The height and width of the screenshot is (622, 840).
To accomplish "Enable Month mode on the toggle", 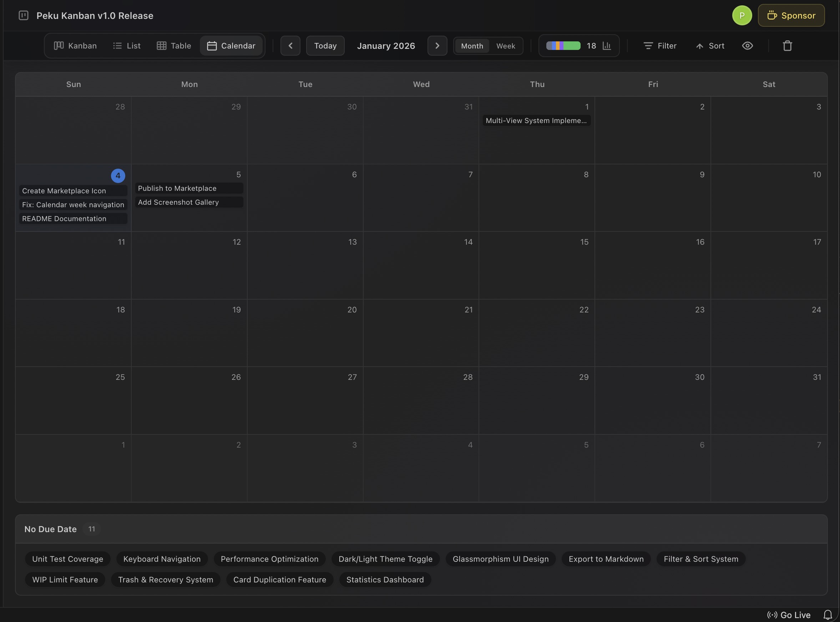I will point(472,46).
